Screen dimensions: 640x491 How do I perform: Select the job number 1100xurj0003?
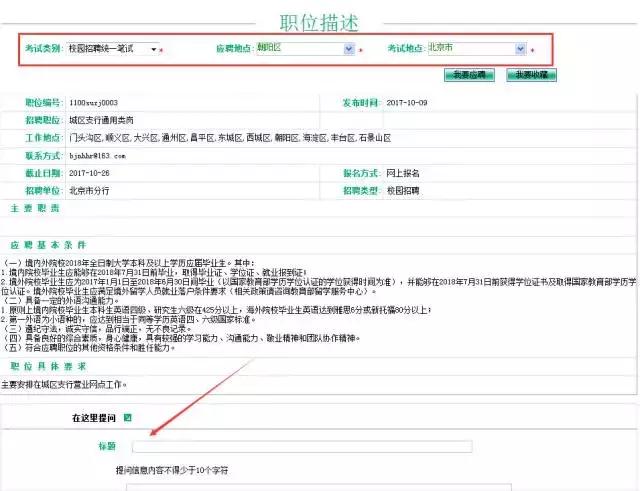93,103
